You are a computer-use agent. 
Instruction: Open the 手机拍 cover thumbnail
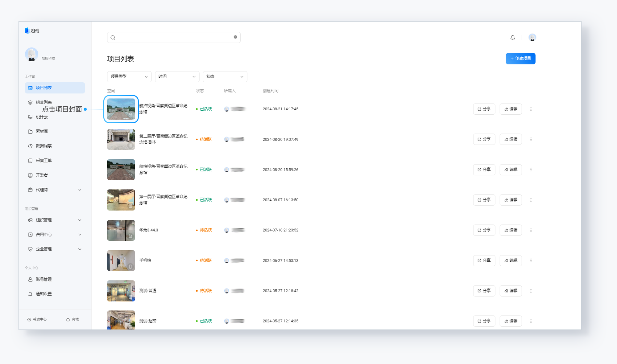point(121,260)
